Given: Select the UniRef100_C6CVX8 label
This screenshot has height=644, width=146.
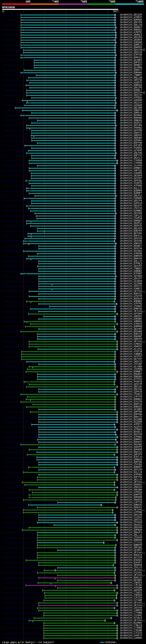Looking at the screenshot, I should tap(131, 608).
